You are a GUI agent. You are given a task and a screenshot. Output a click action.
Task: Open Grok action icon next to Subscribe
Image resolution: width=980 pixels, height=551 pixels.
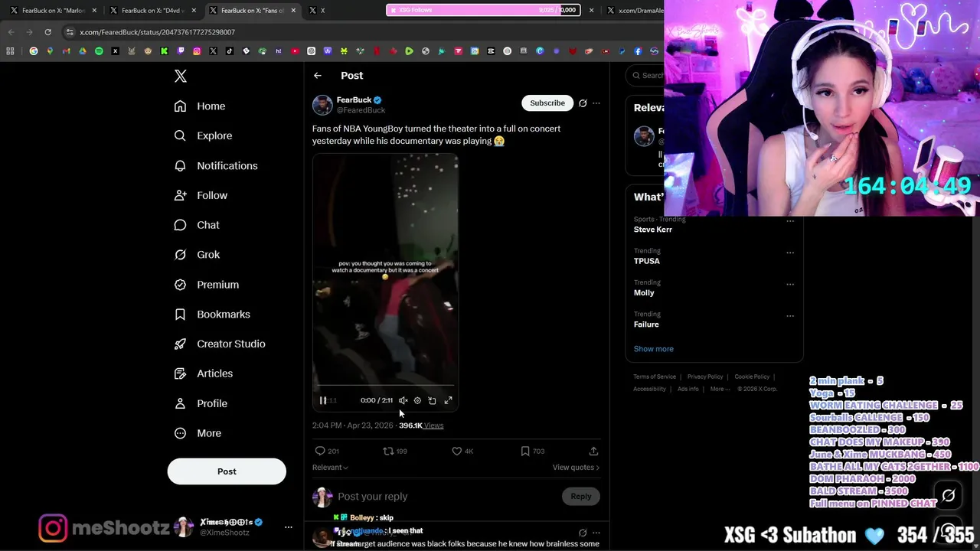tap(583, 103)
